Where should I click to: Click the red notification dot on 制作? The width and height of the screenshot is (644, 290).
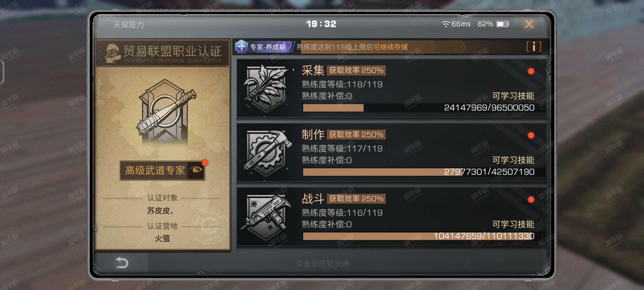[531, 135]
